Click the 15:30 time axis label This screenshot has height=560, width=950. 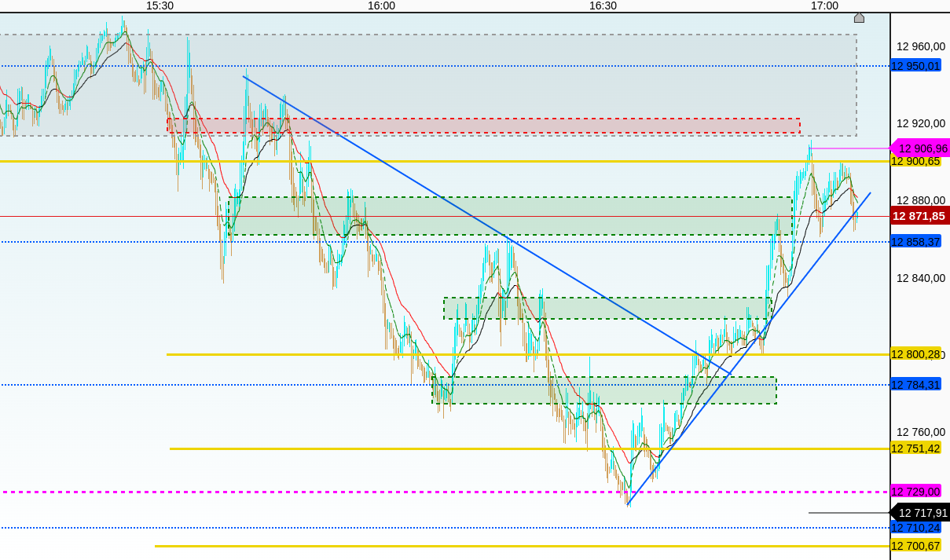160,5
